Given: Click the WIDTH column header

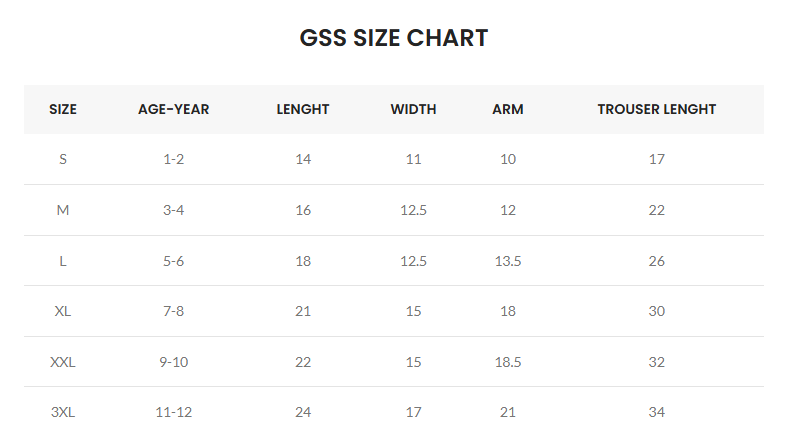Looking at the screenshot, I should click(x=413, y=110).
